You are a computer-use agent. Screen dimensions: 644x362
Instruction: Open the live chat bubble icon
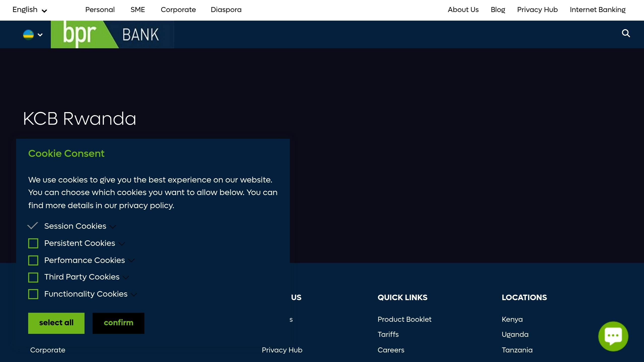coord(613,336)
